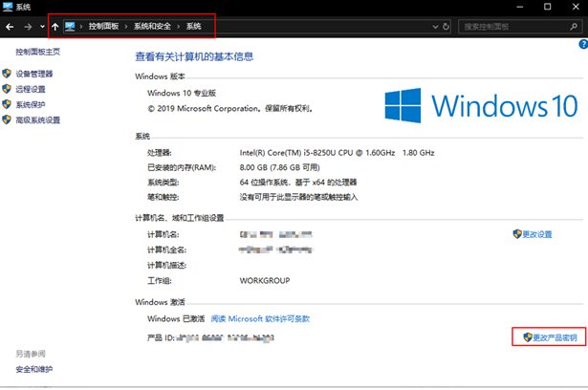Image resolution: width=588 pixels, height=390 pixels.
Task: Open 远程设置 in the sidebar
Action: pyautogui.click(x=31, y=89)
